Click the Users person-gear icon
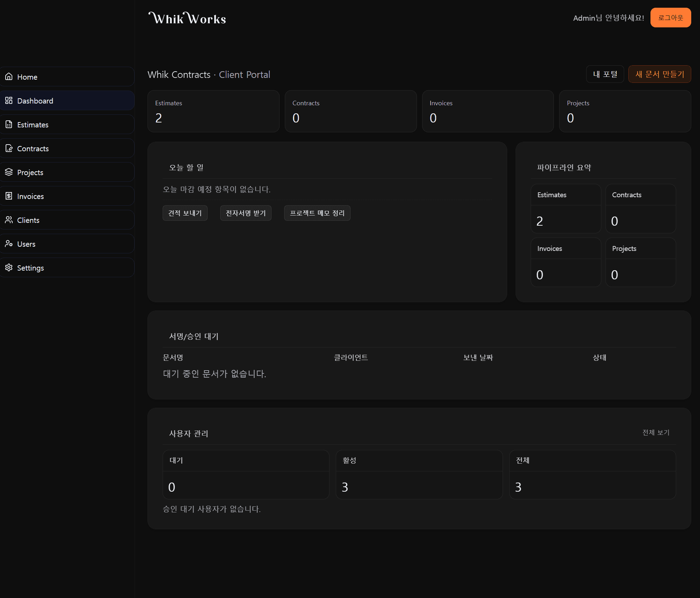700x598 pixels. coord(9,244)
